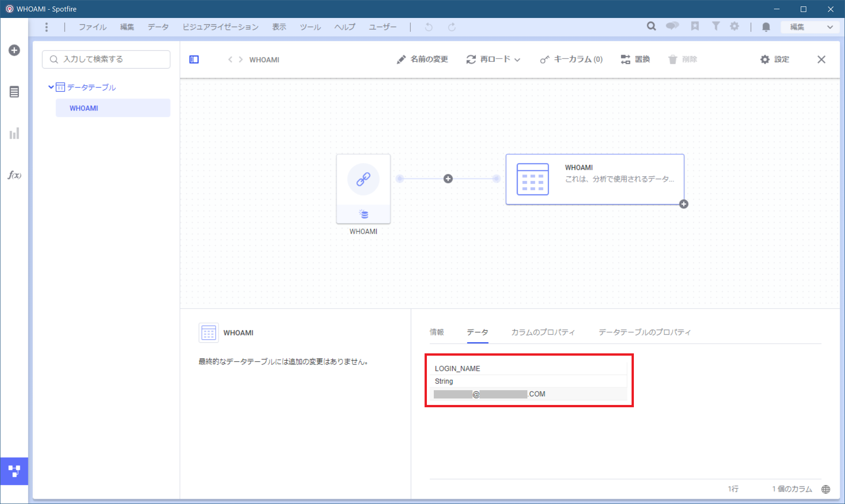The height and width of the screenshot is (504, 845).
Task: Click the plus on WHOAMI table node corner
Action: [x=684, y=204]
